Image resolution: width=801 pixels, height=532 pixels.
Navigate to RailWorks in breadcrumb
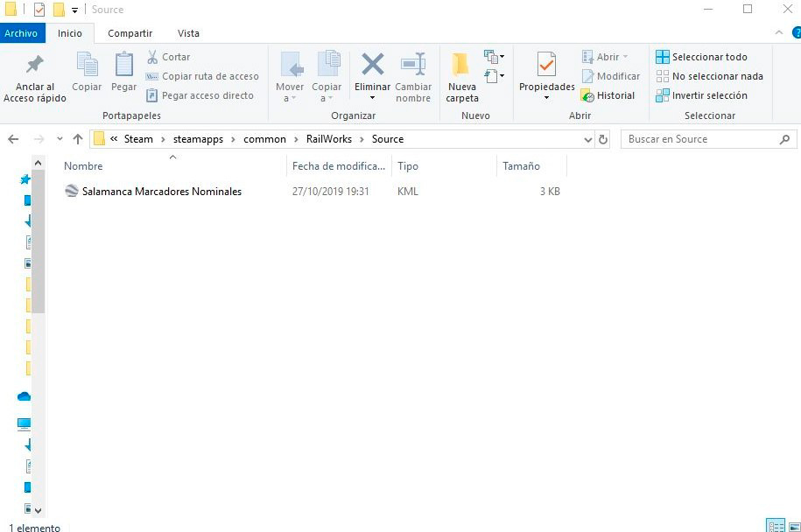(329, 139)
